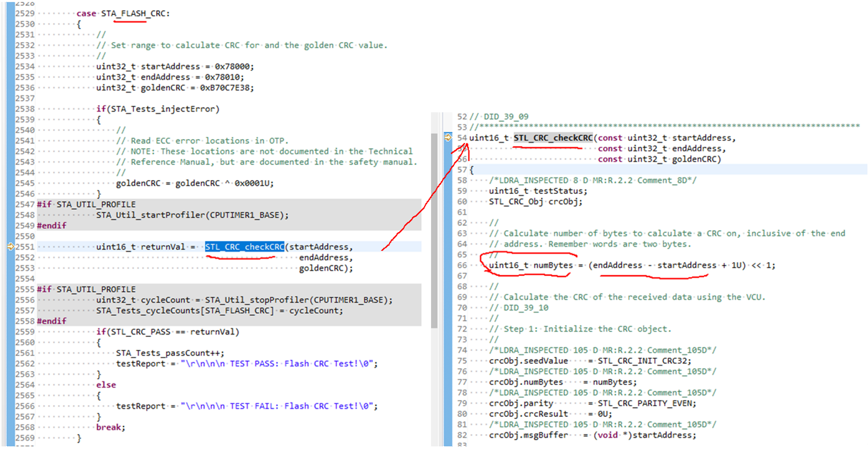868x449 pixels.
Task: Click crcObj.numBytes on line 77
Action: click(x=526, y=382)
